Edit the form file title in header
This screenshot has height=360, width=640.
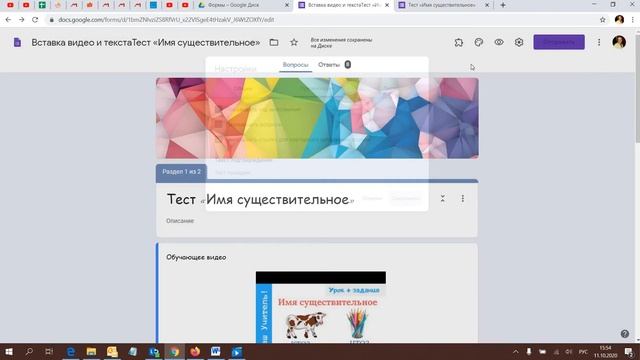point(146,42)
